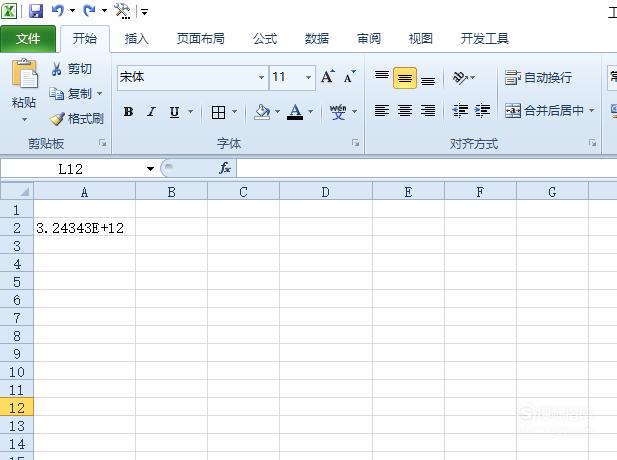Toggle center horizontal alignment

point(405,111)
